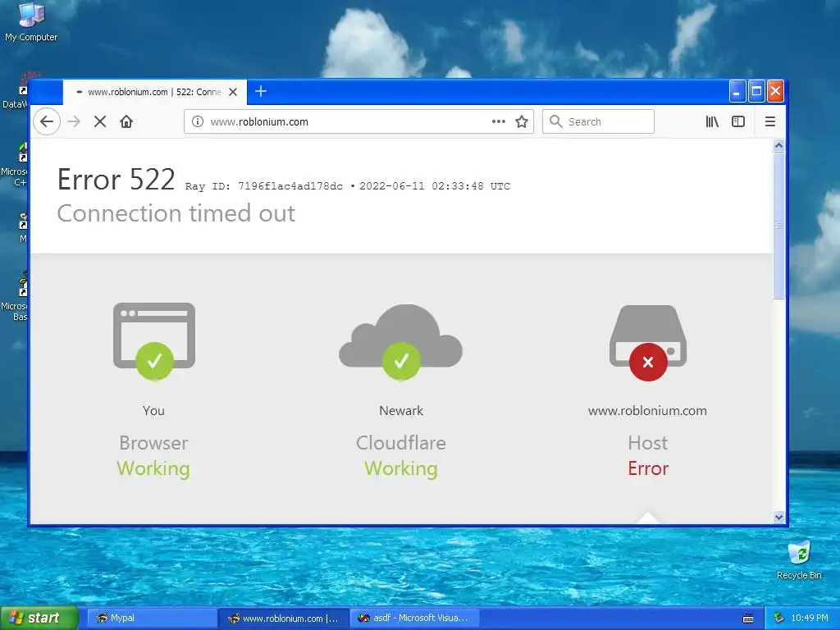The width and height of the screenshot is (840, 630).
Task: Click the Error 522 heading text
Action: pyautogui.click(x=116, y=180)
